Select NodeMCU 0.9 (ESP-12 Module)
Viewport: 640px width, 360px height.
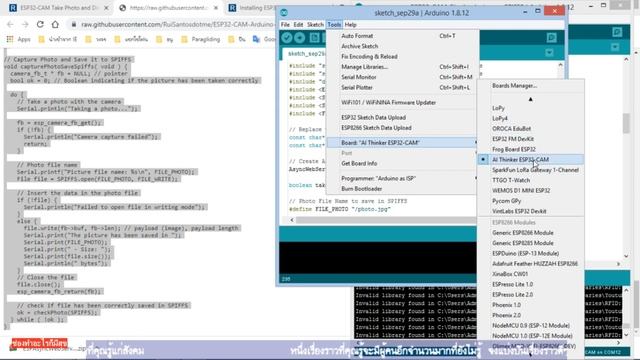531,325
